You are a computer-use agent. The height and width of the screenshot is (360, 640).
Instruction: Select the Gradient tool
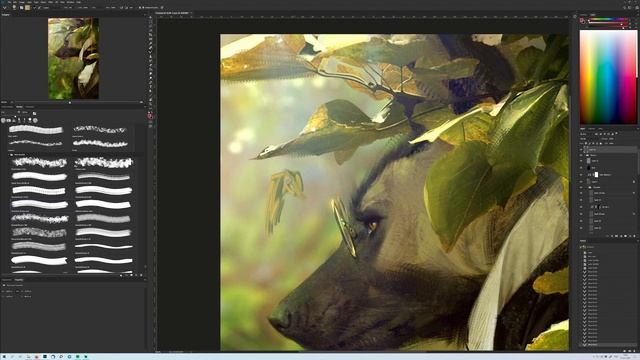point(151,69)
